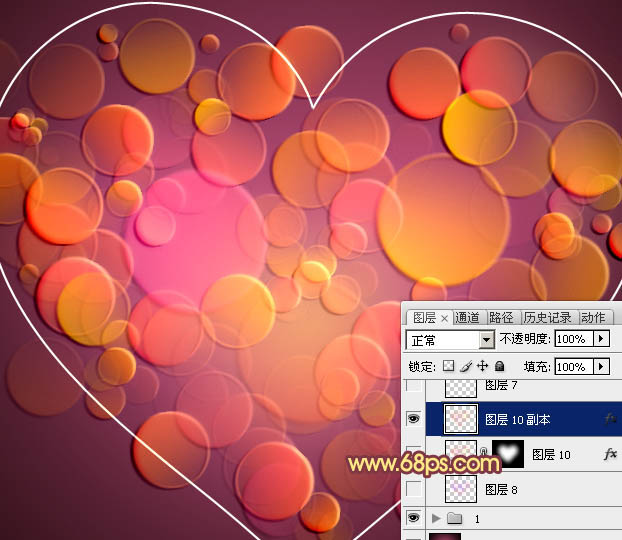Open the 填充 fill slider arrow
This screenshot has width=622, height=540.
601,367
